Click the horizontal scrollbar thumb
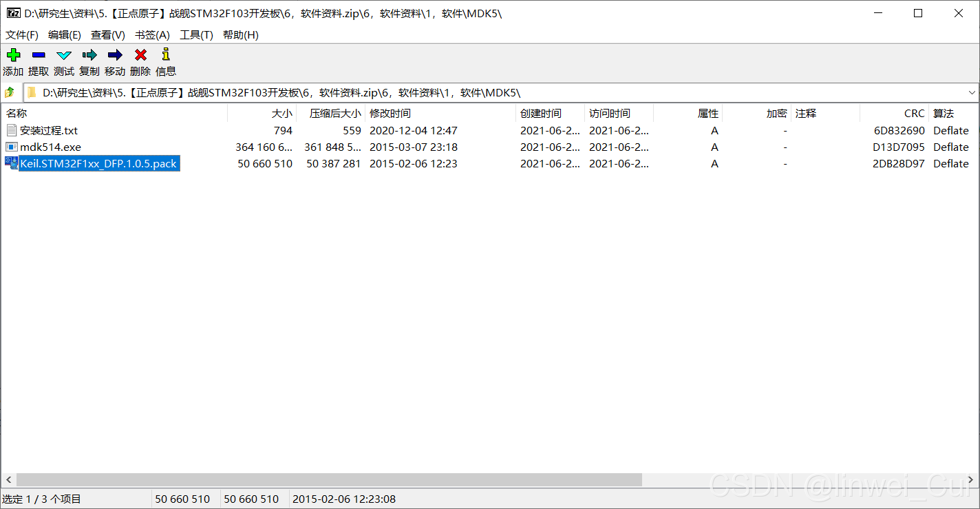Screen dimensions: 980x509 click(329, 479)
